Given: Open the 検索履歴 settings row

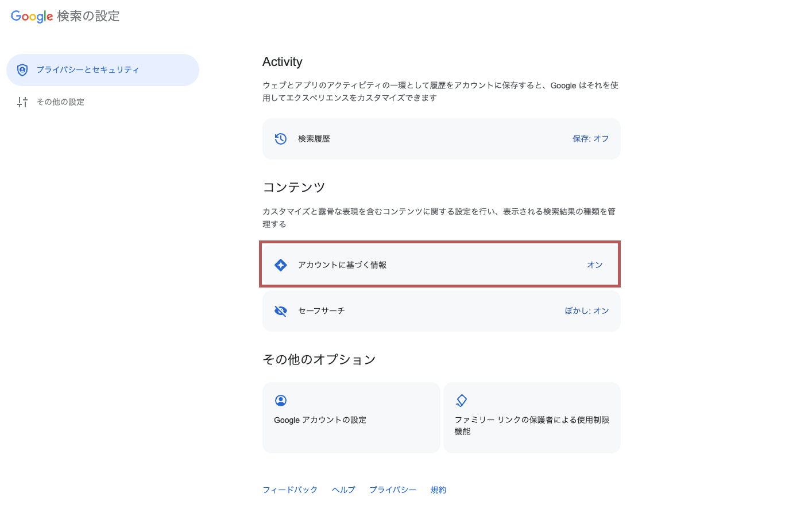Looking at the screenshot, I should 442,139.
